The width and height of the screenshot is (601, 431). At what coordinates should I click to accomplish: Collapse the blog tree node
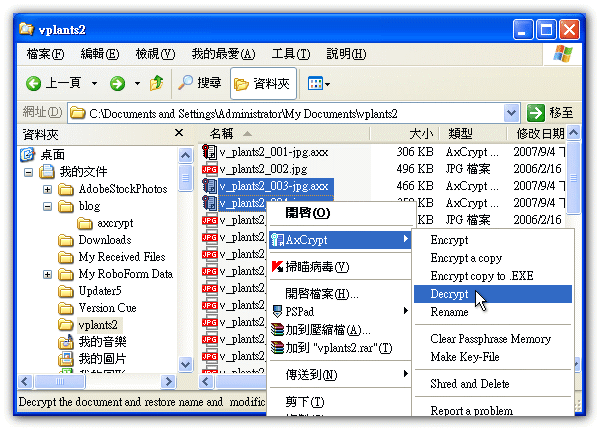[48, 206]
